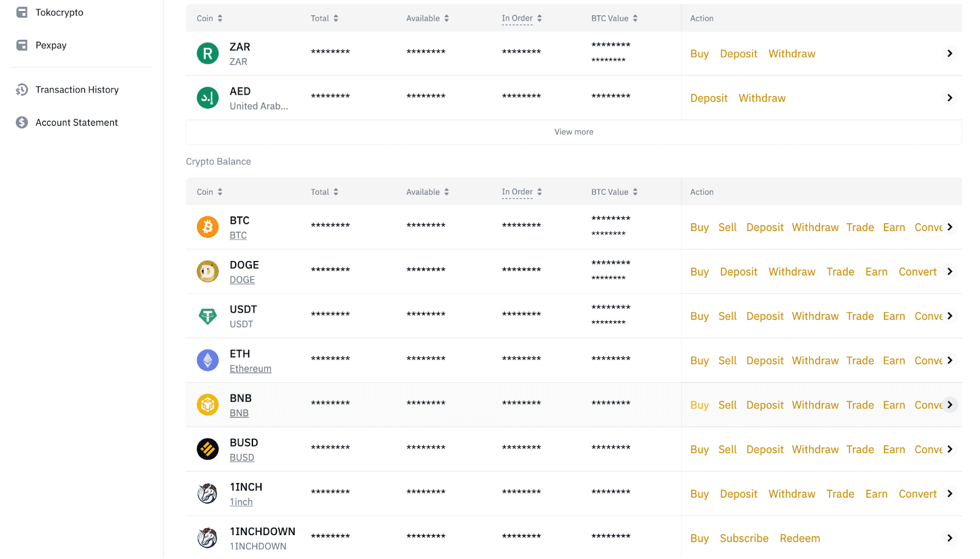Sort crypto table by Total column
This screenshot has height=559, width=980.
point(336,192)
